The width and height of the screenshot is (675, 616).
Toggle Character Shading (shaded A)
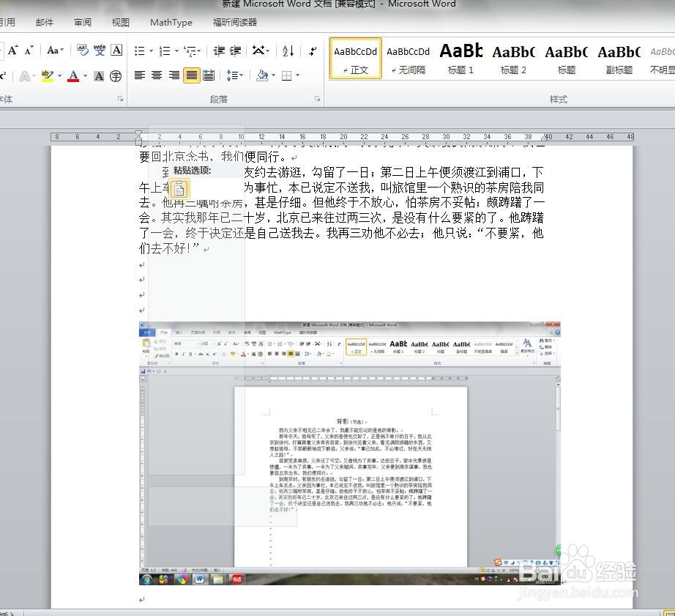coord(99,76)
